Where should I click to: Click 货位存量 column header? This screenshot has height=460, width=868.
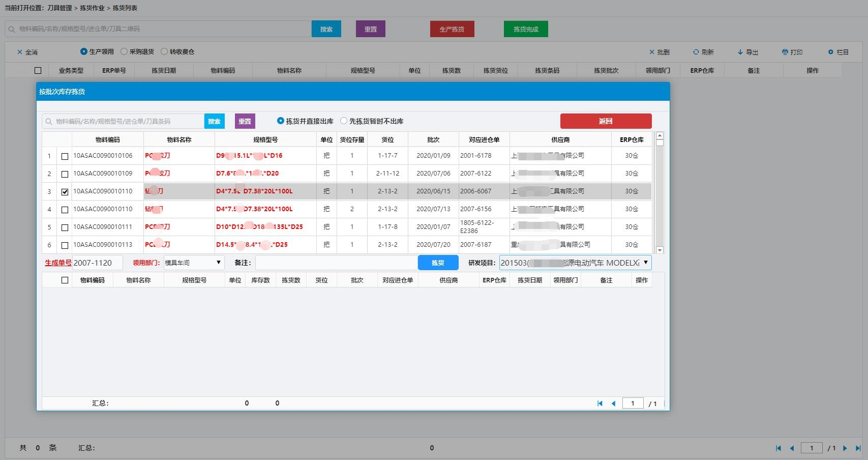[352, 139]
